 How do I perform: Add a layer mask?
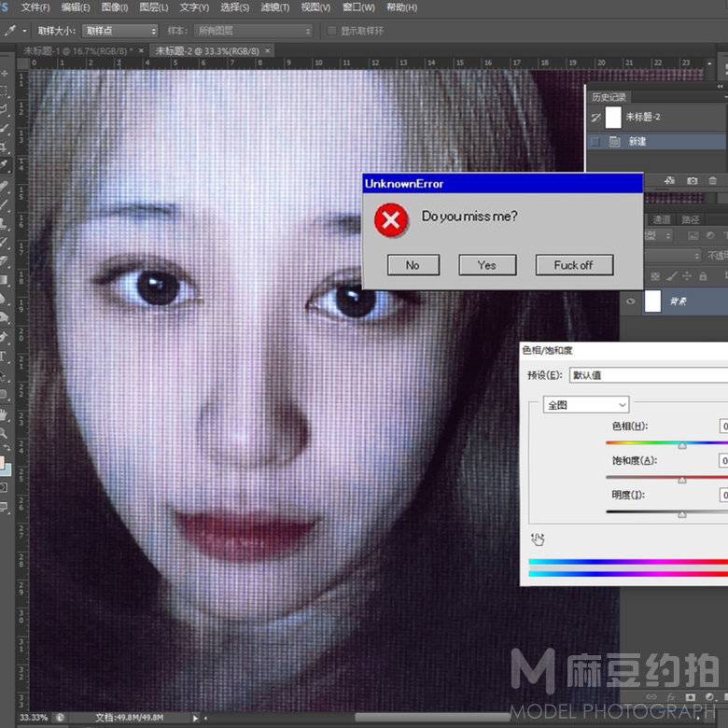tap(691, 697)
